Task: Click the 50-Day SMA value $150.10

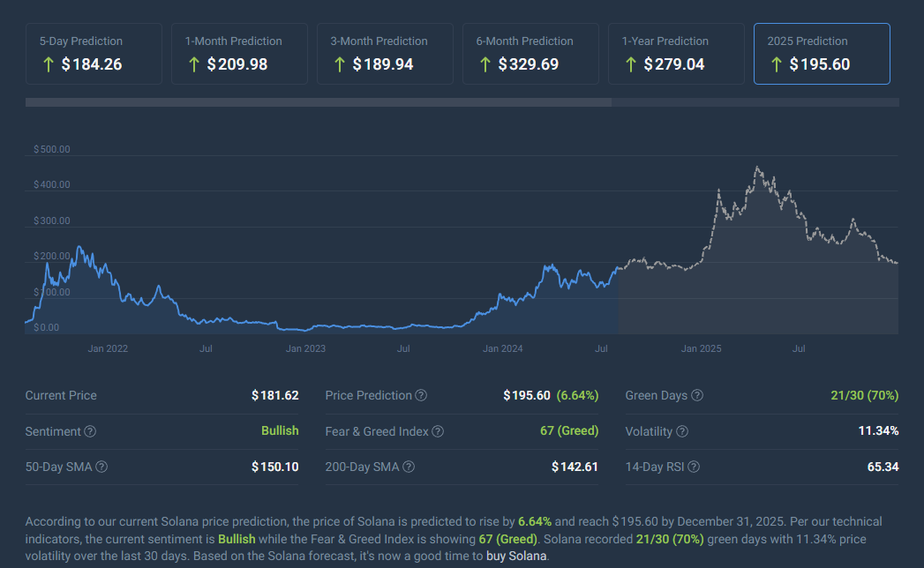Action: coord(274,467)
